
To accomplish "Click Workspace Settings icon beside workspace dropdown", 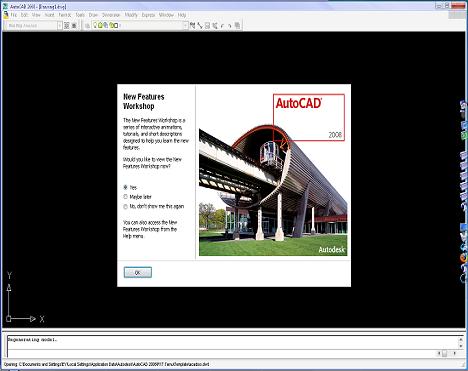I will point(67,26).
